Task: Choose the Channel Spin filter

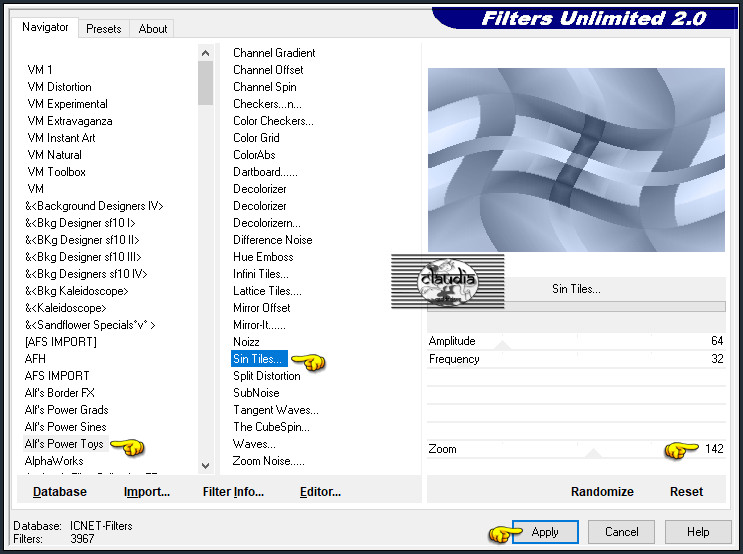Action: click(265, 87)
